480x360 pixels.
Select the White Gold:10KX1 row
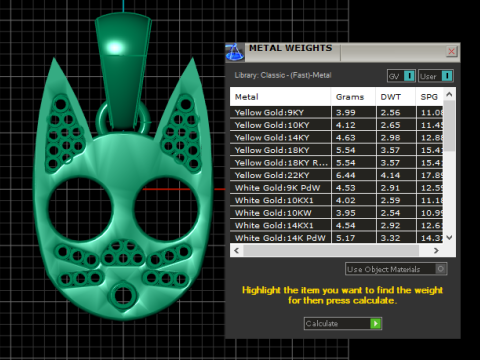coord(337,200)
